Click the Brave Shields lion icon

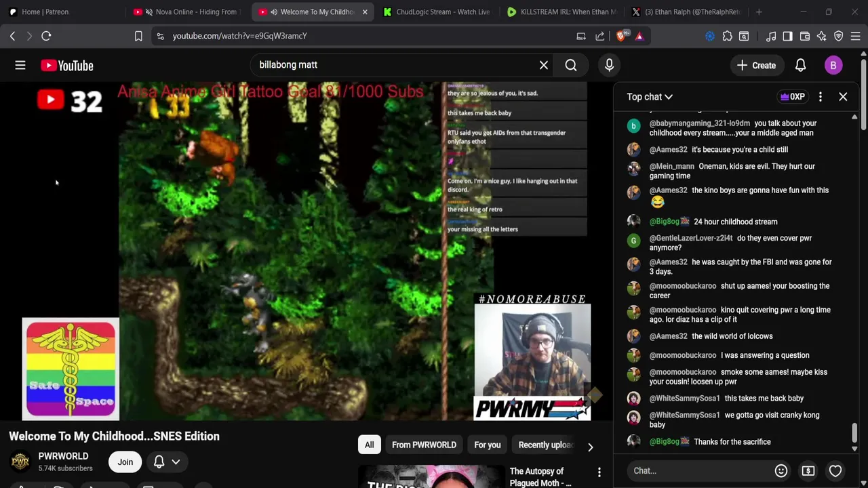point(620,36)
